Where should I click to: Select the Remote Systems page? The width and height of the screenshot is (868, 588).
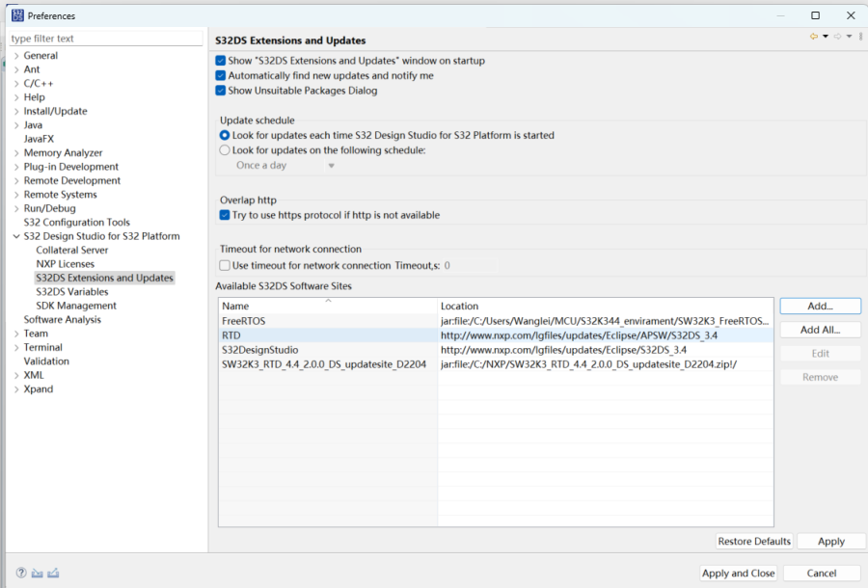coord(60,194)
